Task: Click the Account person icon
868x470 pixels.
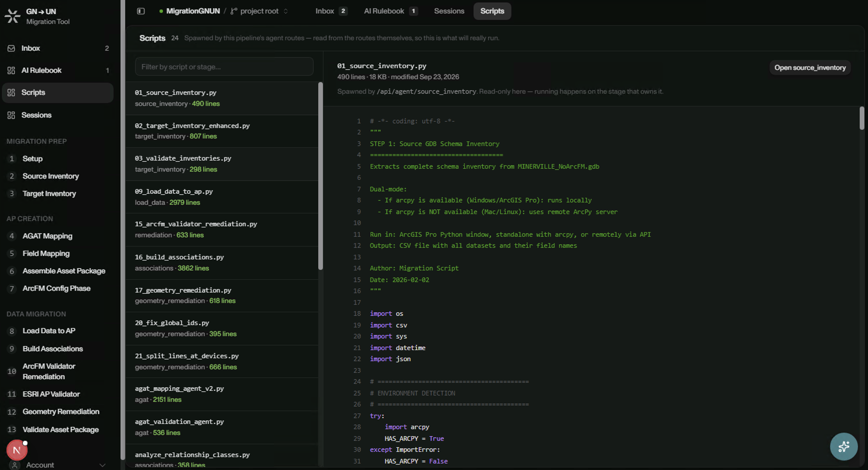Action: pyautogui.click(x=14, y=465)
